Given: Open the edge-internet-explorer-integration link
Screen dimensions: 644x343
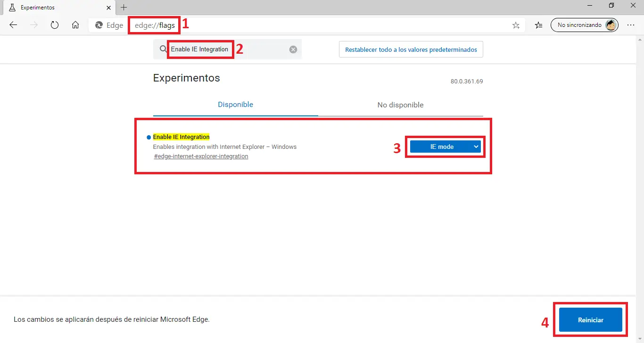Looking at the screenshot, I should [201, 156].
